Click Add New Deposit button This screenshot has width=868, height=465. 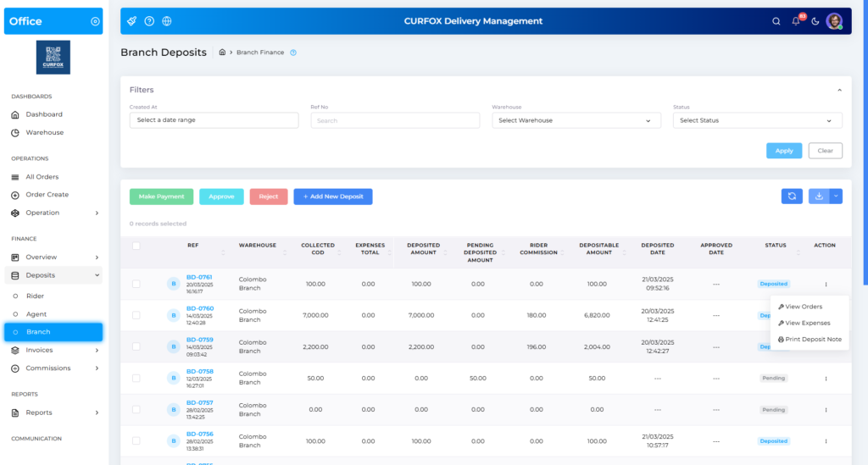[x=332, y=197]
